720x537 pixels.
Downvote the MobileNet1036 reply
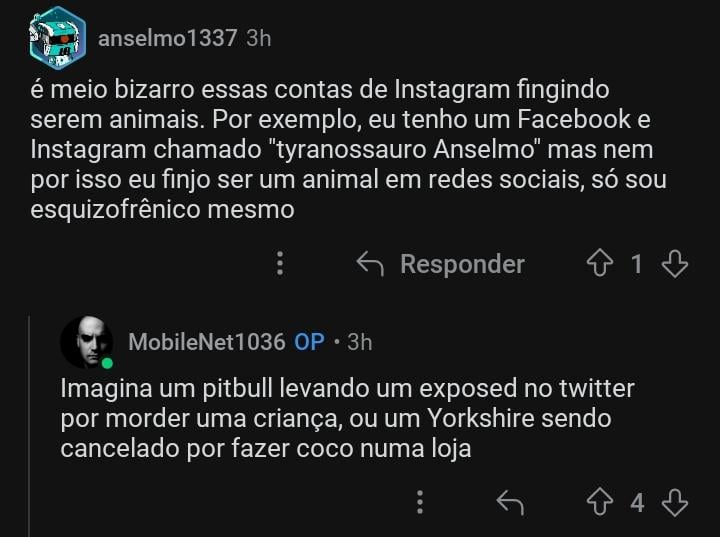tap(675, 502)
